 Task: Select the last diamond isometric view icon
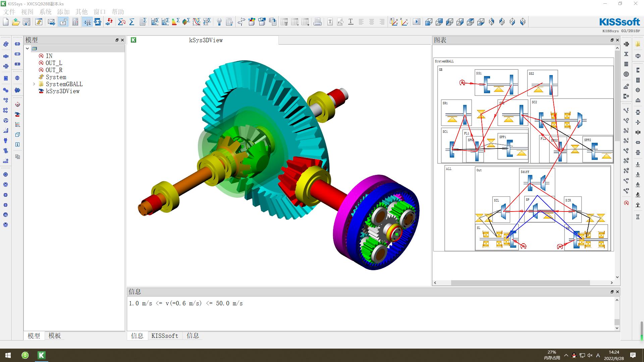click(x=523, y=22)
